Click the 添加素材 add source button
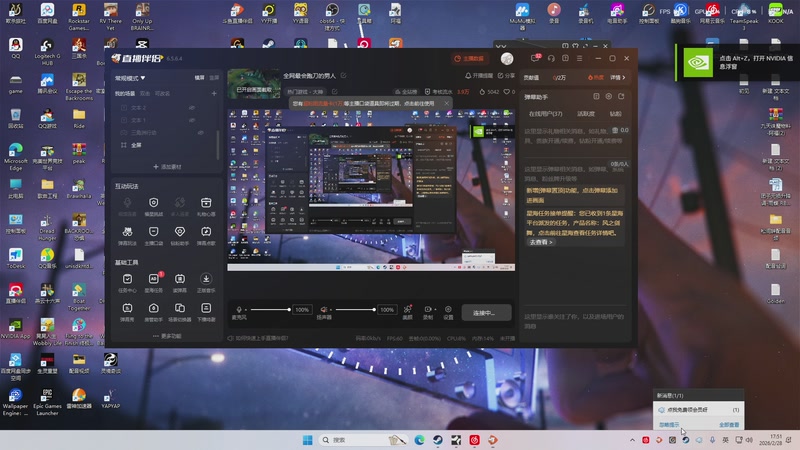 (167, 166)
